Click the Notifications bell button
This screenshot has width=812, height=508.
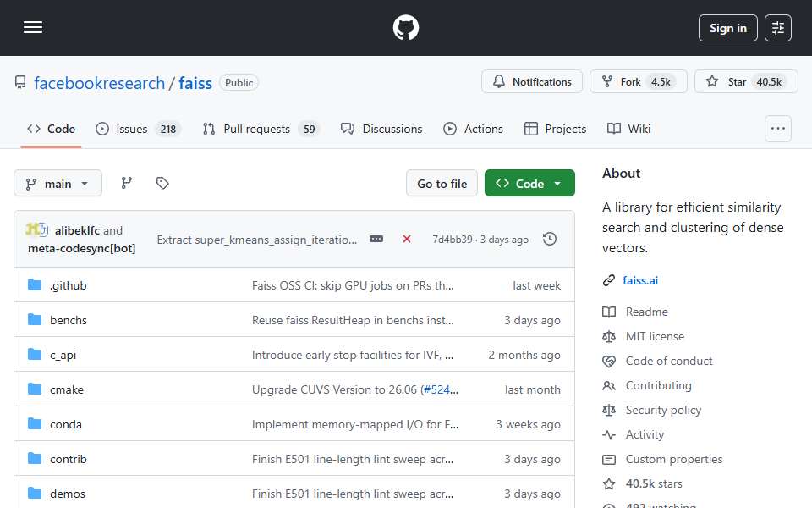(532, 81)
